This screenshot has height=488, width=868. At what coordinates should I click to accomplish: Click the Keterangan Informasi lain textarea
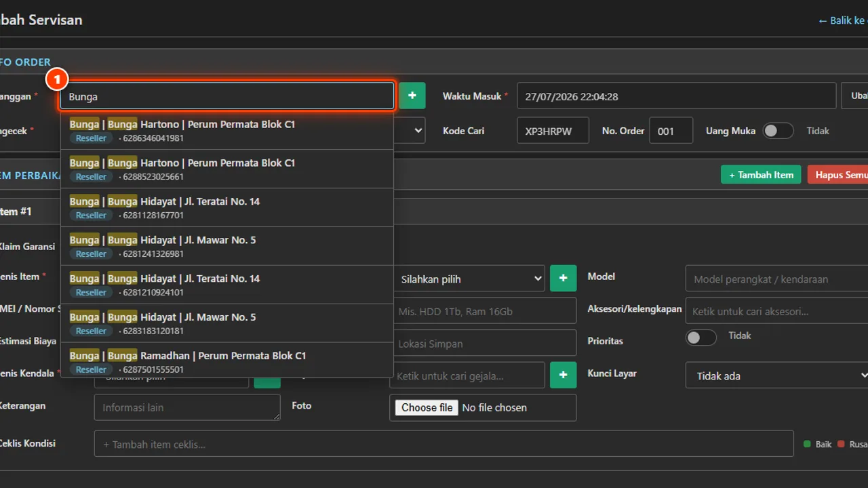[x=187, y=407]
